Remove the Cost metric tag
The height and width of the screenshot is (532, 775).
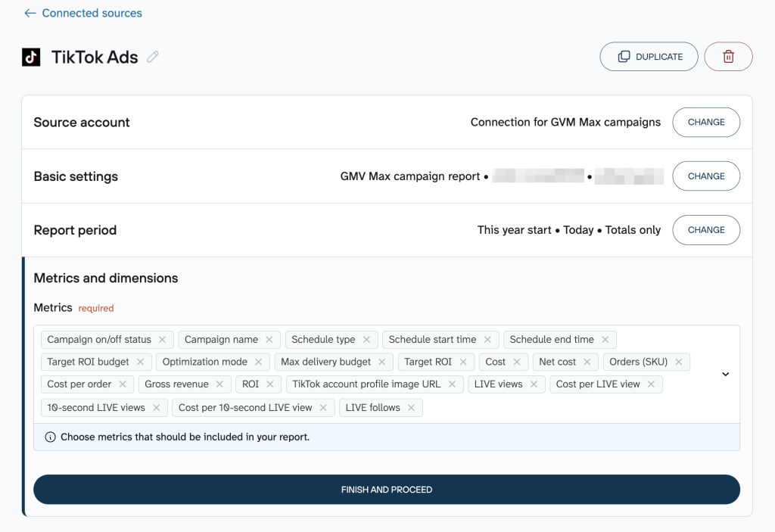tap(516, 362)
